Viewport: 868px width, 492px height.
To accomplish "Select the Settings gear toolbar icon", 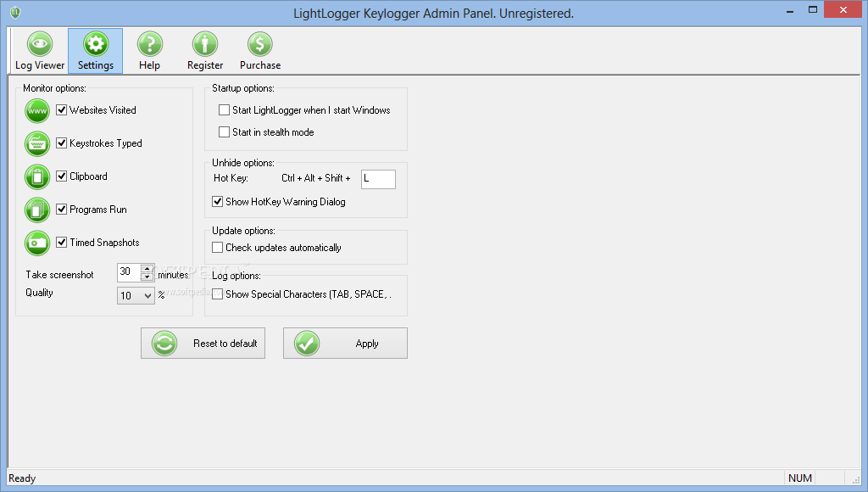I will [95, 51].
